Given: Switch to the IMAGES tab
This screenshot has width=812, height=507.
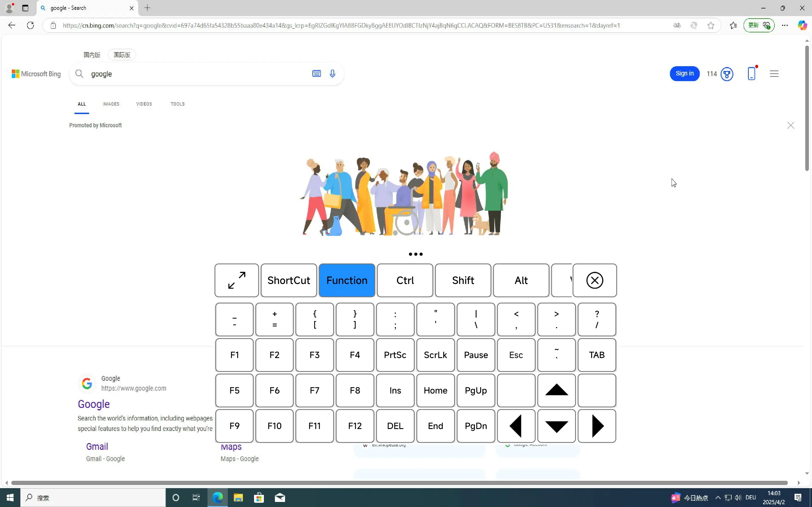Looking at the screenshot, I should (111, 104).
